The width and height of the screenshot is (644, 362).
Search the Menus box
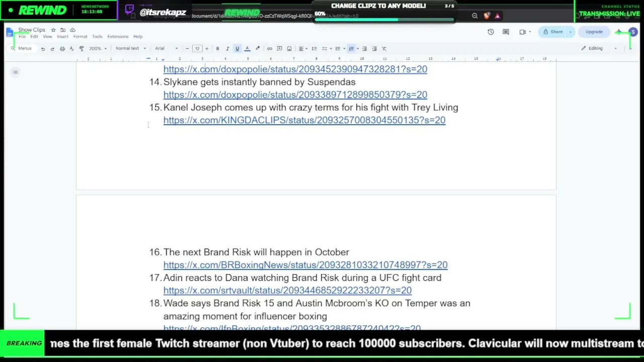pos(22,49)
